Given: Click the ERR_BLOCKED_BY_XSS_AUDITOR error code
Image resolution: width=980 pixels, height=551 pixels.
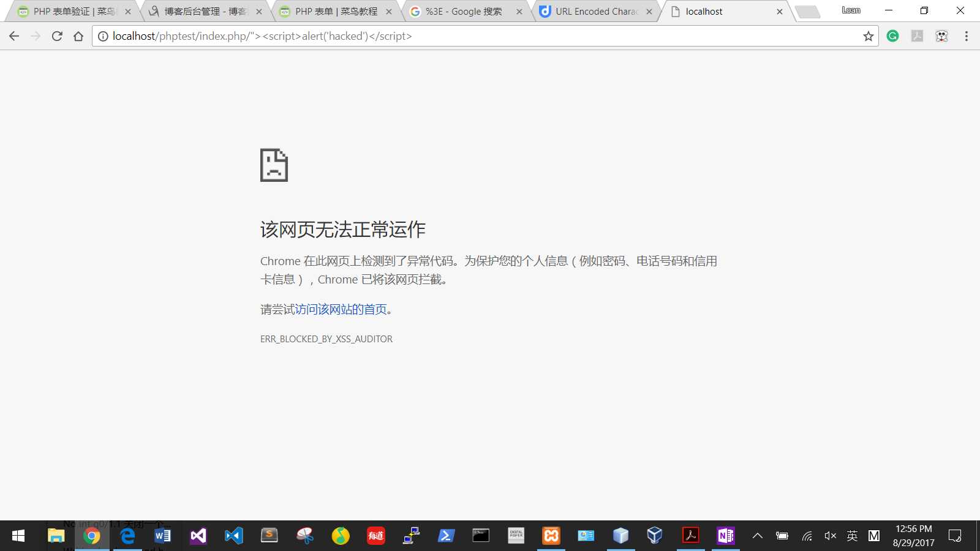Looking at the screenshot, I should click(x=326, y=339).
